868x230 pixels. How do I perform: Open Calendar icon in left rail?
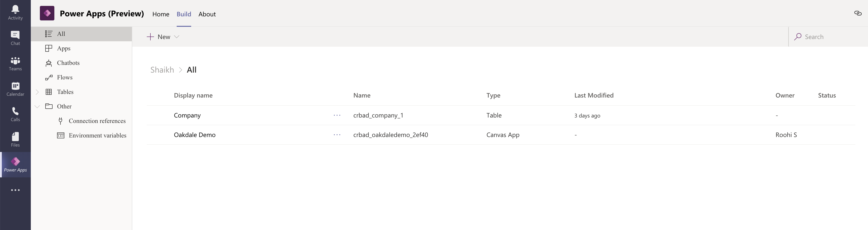coord(15,86)
